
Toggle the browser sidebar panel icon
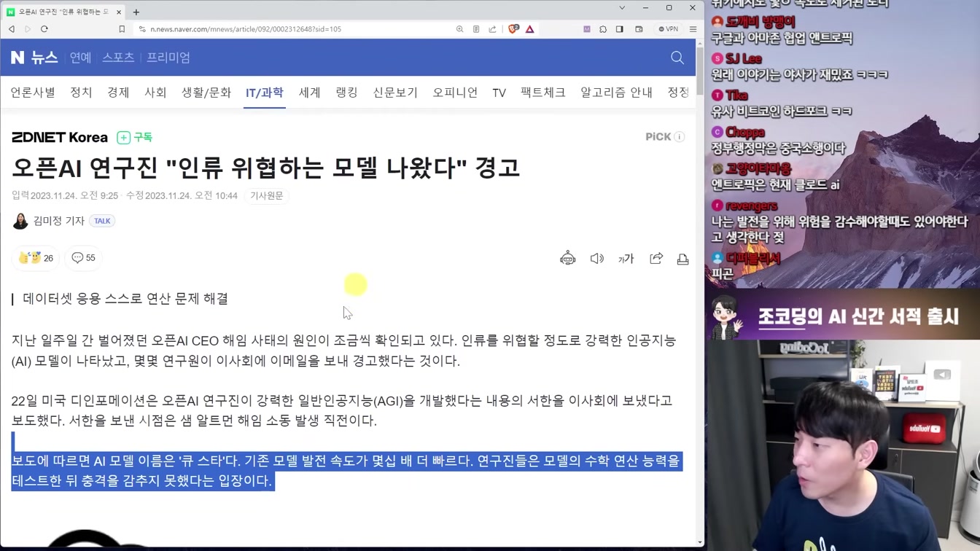[620, 29]
